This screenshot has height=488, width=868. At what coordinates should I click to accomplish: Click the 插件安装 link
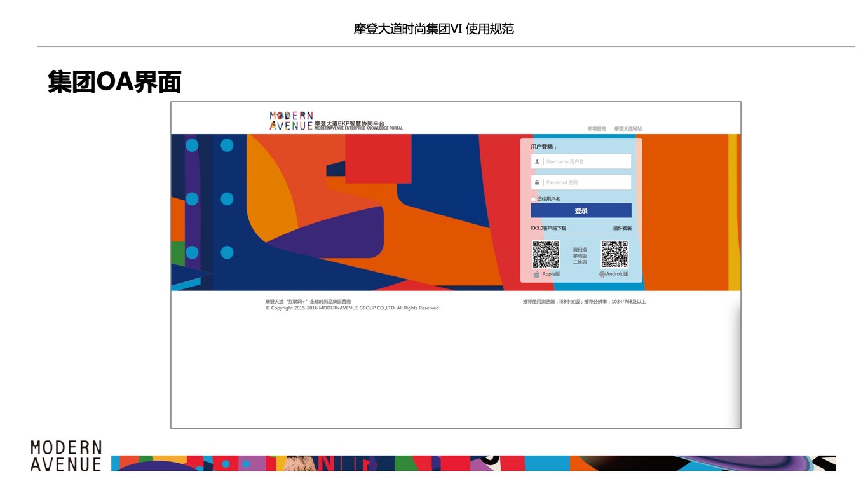pyautogui.click(x=622, y=228)
